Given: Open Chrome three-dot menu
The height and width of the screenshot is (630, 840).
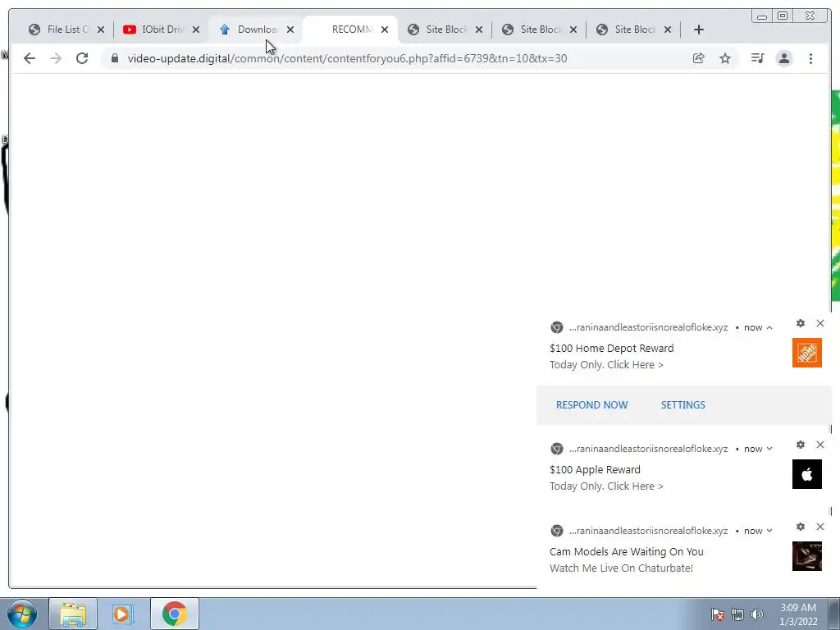Looking at the screenshot, I should point(810,58).
